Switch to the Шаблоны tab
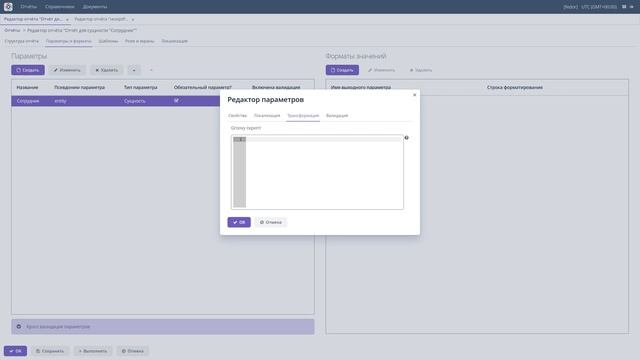 pos(108,41)
